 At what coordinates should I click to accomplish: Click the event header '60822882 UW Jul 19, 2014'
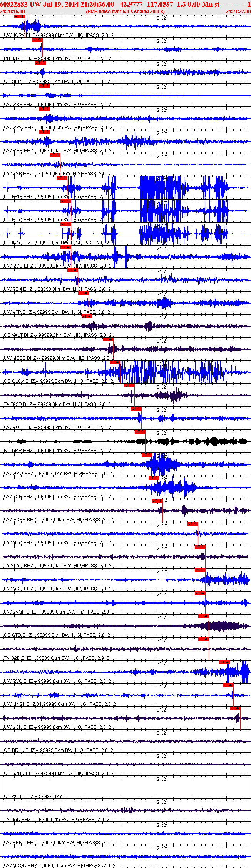(40, 4)
